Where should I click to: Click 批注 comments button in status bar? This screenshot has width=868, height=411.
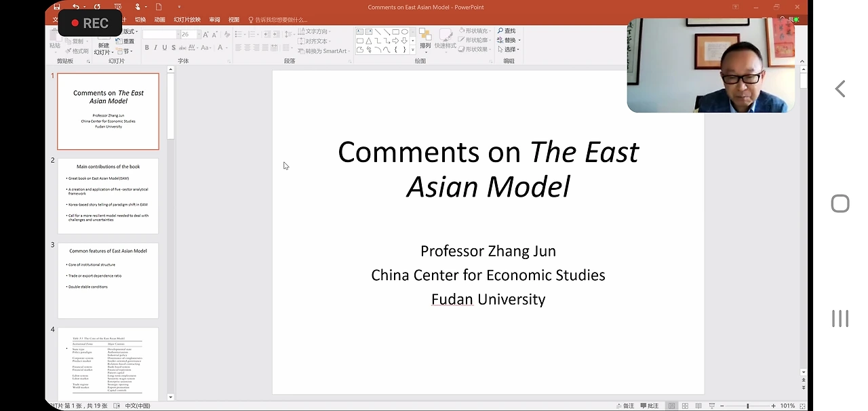pos(650,406)
